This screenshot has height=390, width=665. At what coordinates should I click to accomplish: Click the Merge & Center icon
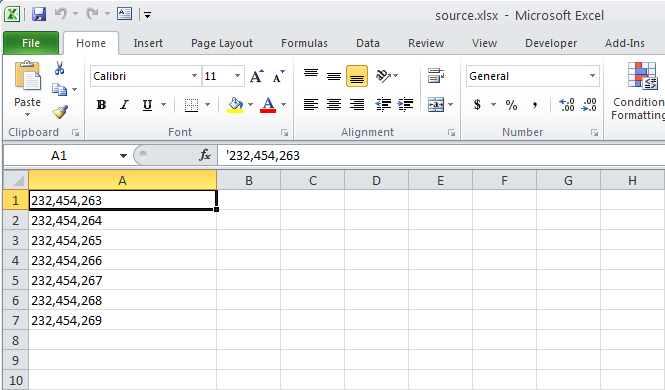point(436,104)
